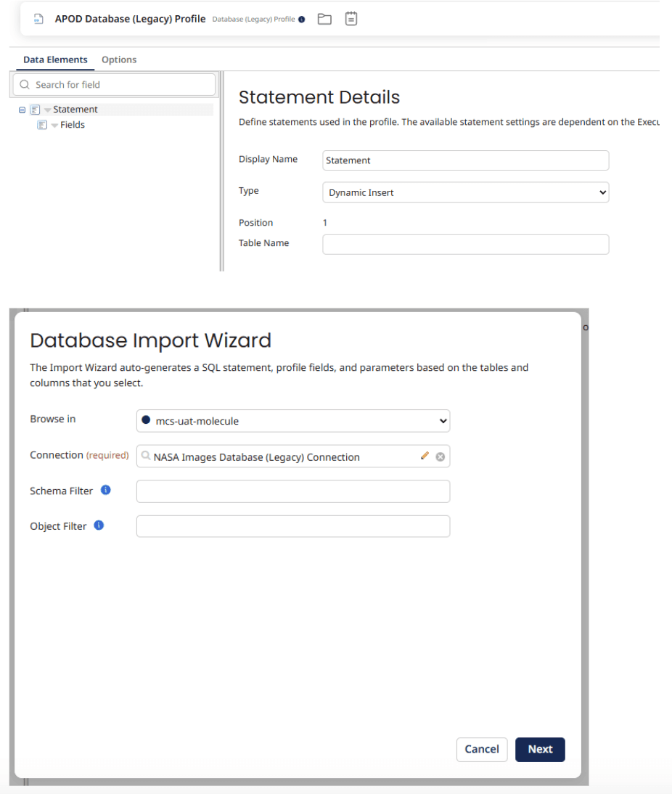
Task: Click the Search for field box
Action: [114, 85]
